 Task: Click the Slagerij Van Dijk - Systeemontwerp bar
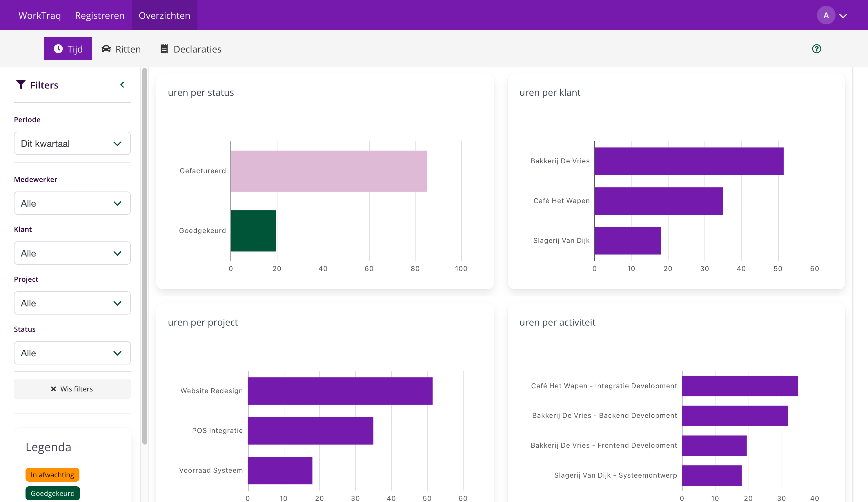(712, 476)
